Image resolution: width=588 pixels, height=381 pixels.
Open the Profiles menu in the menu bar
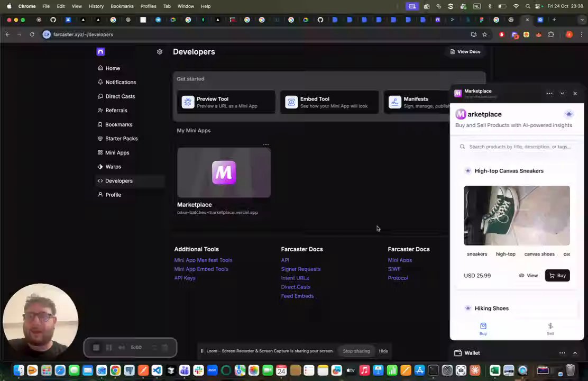pos(148,6)
